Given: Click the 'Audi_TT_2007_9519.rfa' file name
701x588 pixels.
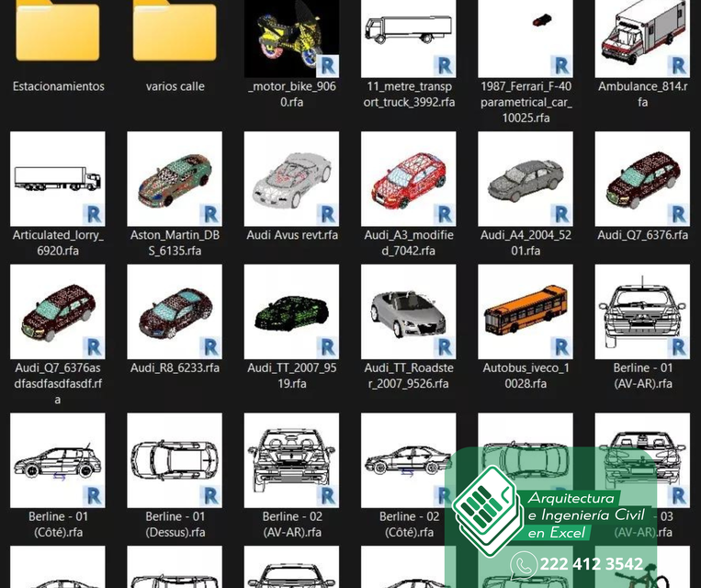Looking at the screenshot, I should pos(292,376).
